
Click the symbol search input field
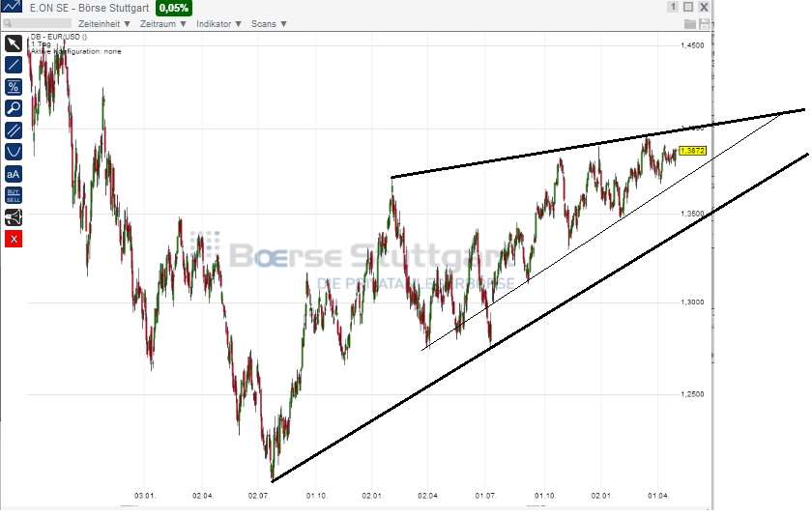pyautogui.click(x=38, y=23)
